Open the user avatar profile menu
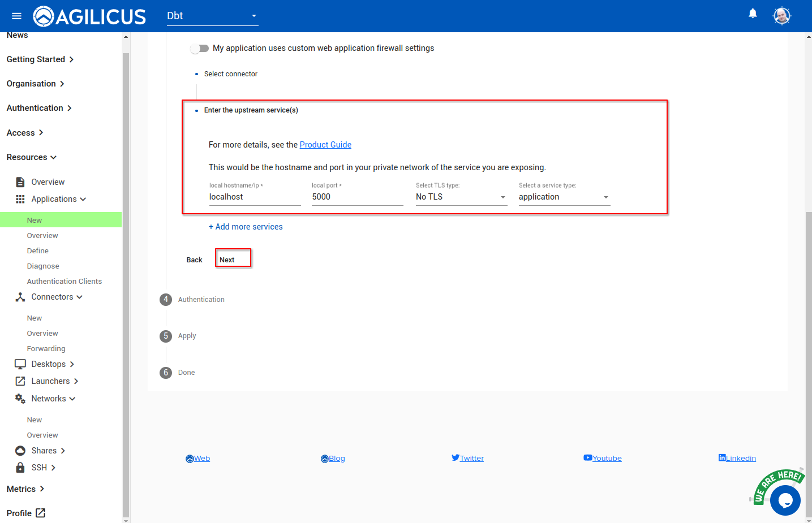The image size is (812, 523). click(781, 16)
